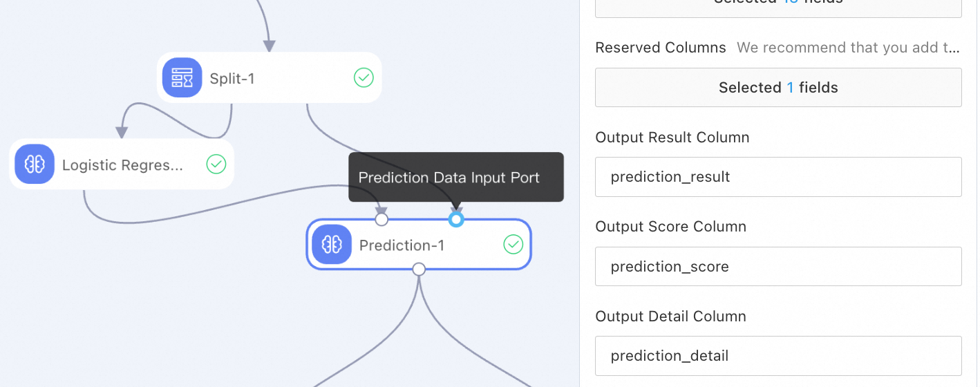Viewport: 980px width, 387px height.
Task: Click the green checkmark on Prediction-1
Action: (x=513, y=245)
